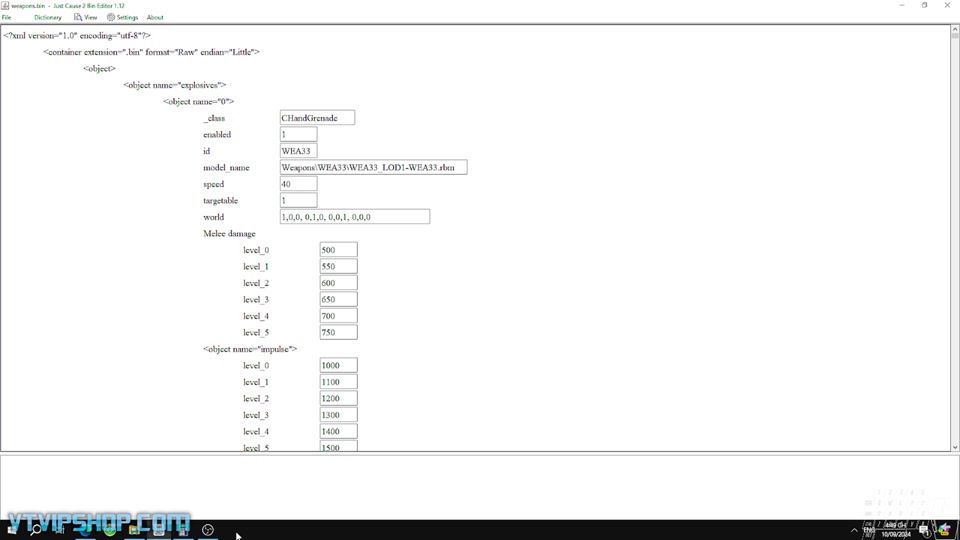Click the OBS icon in the taskbar
Screen dimensions: 960x540
[x=208, y=530]
